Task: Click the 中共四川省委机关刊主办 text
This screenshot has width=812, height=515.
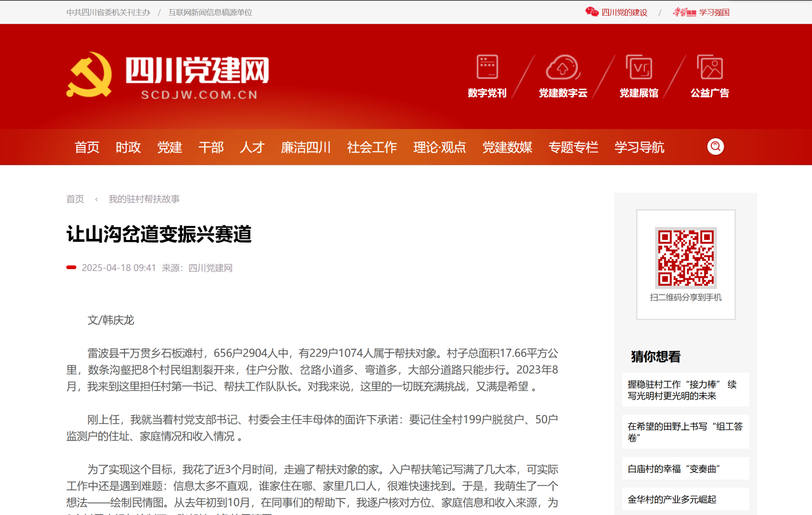Action: pos(108,12)
